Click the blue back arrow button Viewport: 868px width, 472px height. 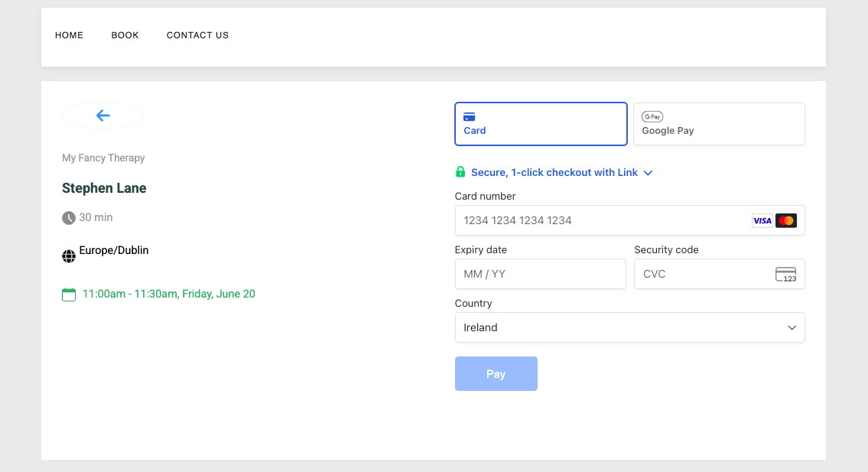pos(102,116)
